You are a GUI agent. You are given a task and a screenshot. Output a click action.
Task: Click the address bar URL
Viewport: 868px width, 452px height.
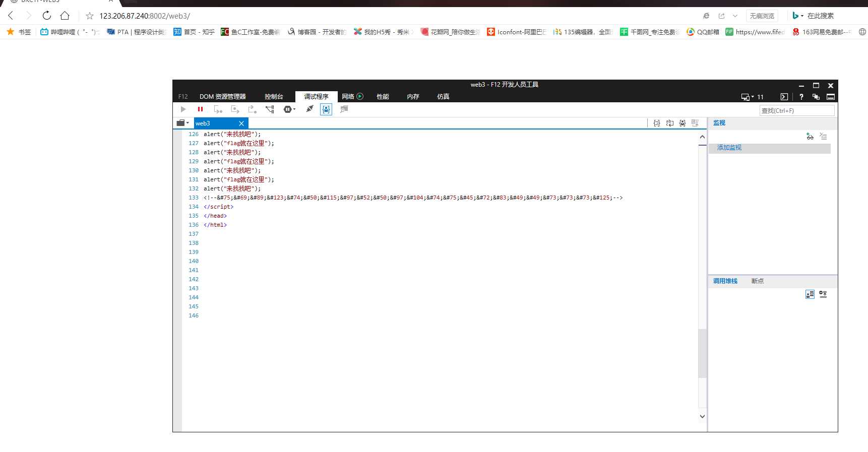coord(145,16)
